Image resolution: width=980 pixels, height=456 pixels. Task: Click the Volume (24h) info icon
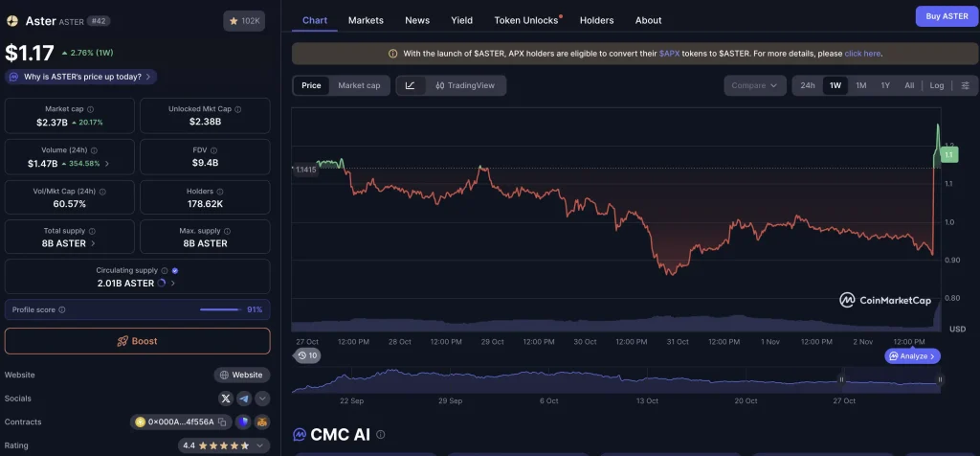coord(94,150)
